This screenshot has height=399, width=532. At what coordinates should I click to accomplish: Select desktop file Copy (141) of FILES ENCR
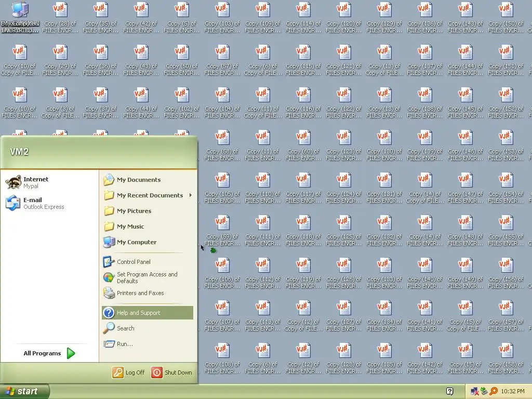pos(425,316)
